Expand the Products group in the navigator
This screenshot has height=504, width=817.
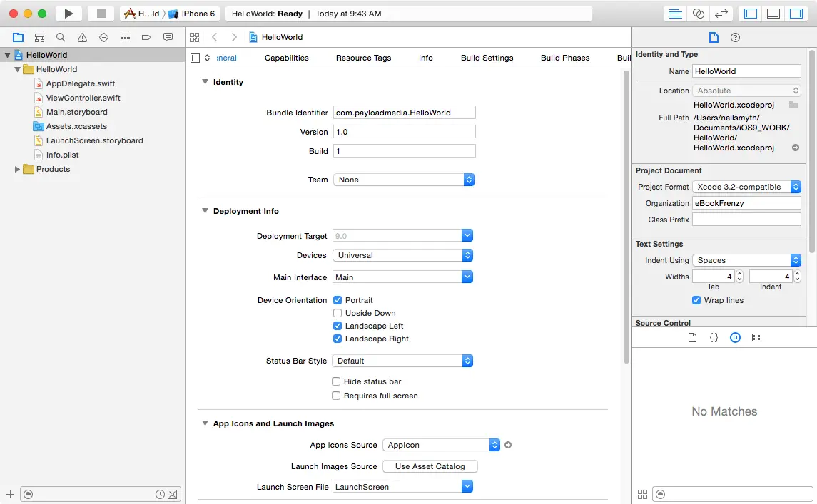[16, 169]
